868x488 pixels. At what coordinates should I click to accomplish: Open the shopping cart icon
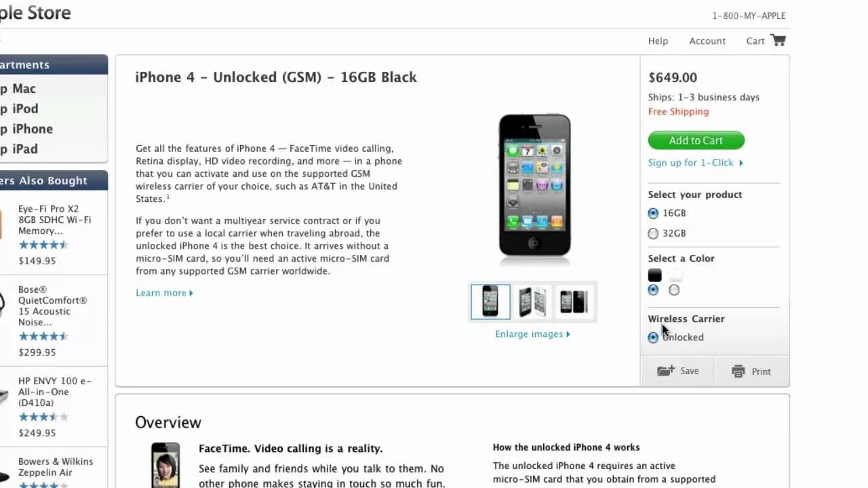(x=778, y=40)
